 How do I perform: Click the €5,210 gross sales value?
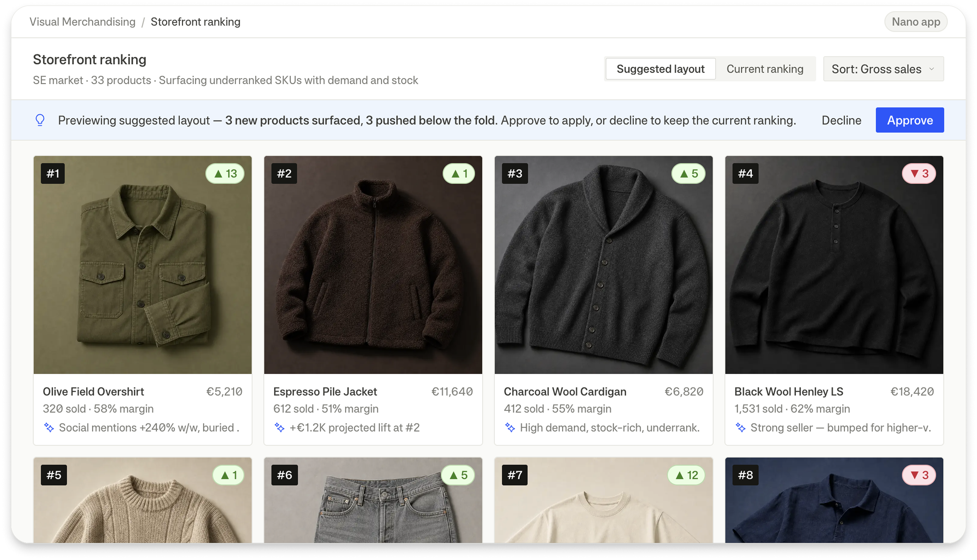point(224,391)
